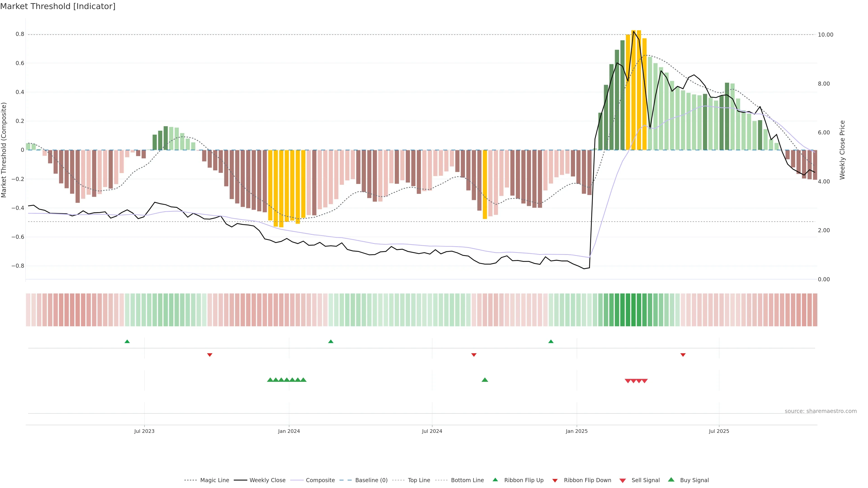The height and width of the screenshot is (488, 868).
Task: Click the Market Threshold [Indicator] chart title
Action: (58, 6)
